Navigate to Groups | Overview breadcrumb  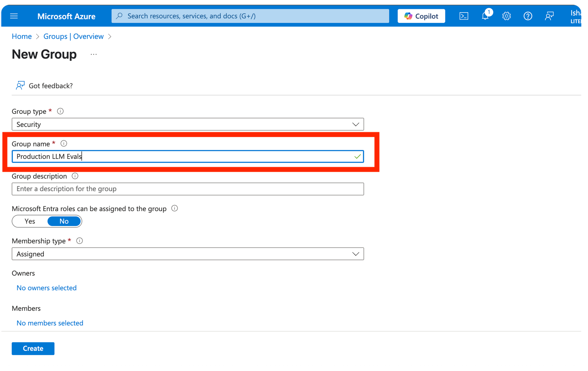pyautogui.click(x=73, y=36)
